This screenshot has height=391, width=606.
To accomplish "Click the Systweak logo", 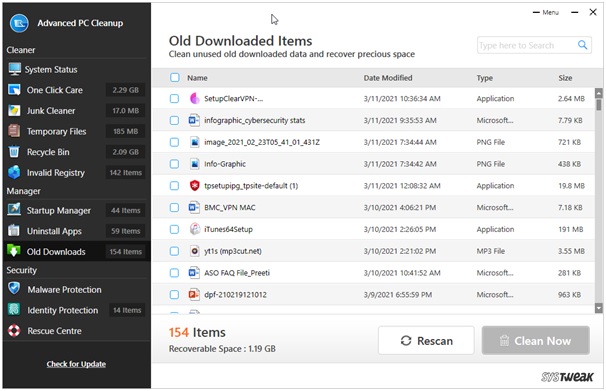I will 567,376.
